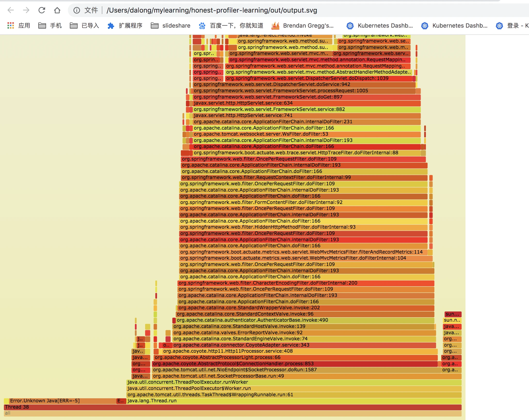Click ErrorReportValve.invoke:92 frame
529x420 pixels.
tap(304, 333)
